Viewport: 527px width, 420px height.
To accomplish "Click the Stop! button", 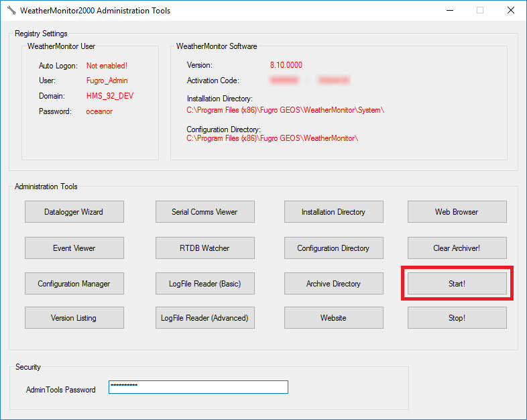I will [457, 318].
